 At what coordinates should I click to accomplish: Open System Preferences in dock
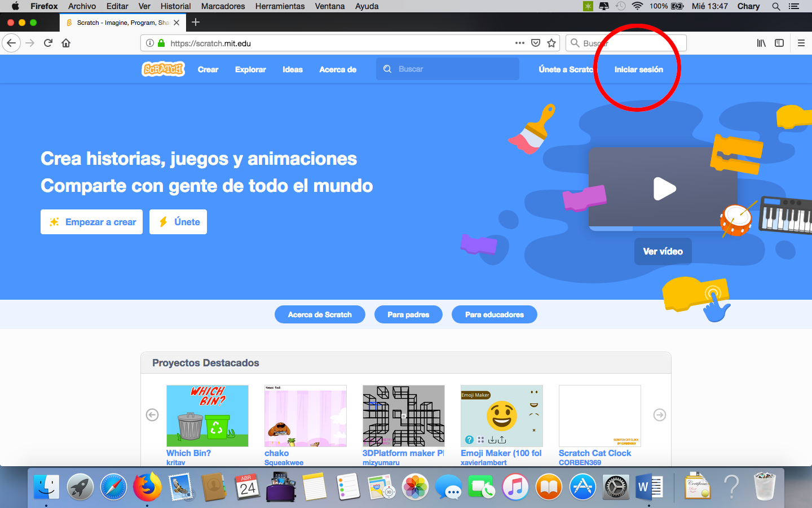616,487
